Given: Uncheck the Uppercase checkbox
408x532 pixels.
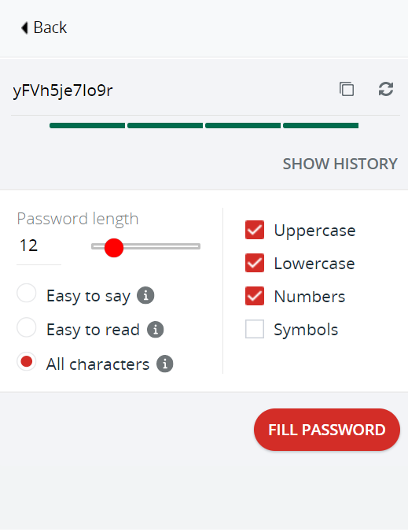Looking at the screenshot, I should tap(255, 230).
